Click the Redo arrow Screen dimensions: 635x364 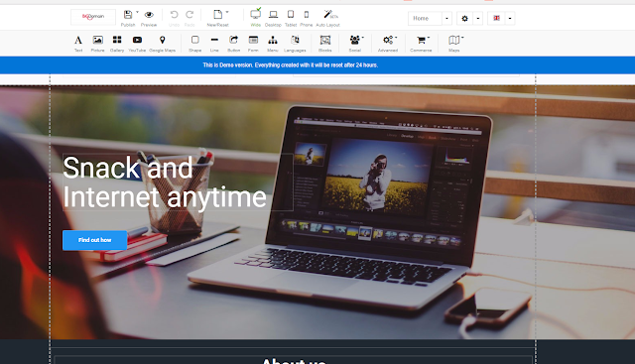coord(190,15)
